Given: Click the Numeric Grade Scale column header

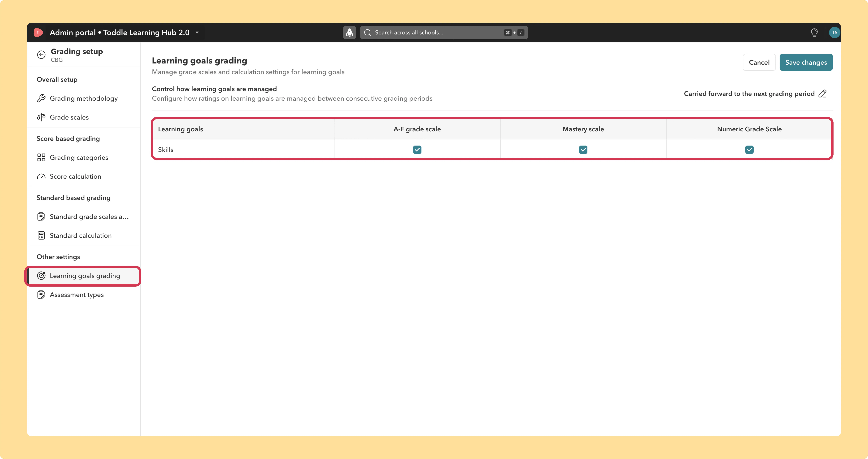Looking at the screenshot, I should point(749,129).
